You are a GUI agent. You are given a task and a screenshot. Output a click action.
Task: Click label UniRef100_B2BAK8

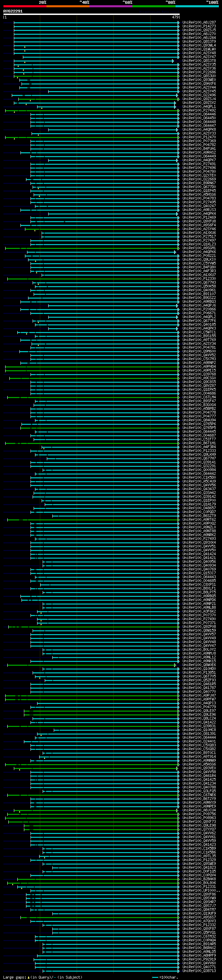pos(199,879)
